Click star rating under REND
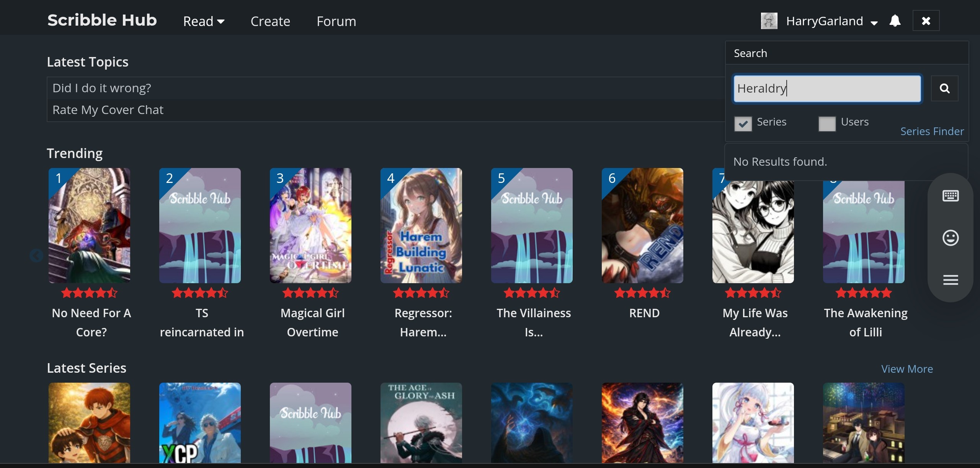 [642, 293]
